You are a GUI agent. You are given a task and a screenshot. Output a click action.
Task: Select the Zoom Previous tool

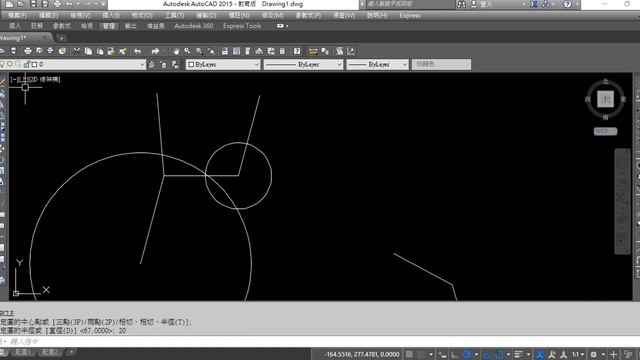[x=211, y=51]
